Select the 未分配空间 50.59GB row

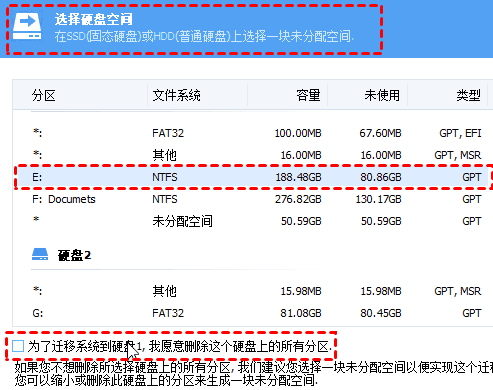tap(253, 221)
